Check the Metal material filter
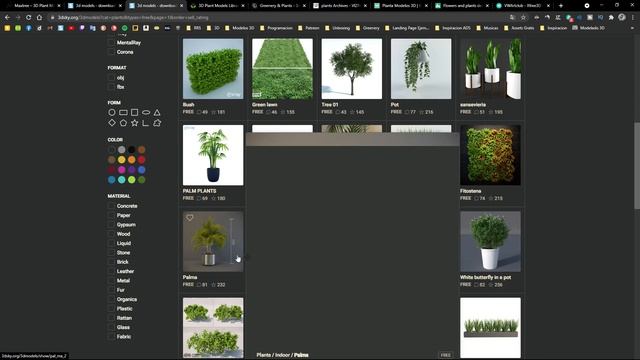 111,281
